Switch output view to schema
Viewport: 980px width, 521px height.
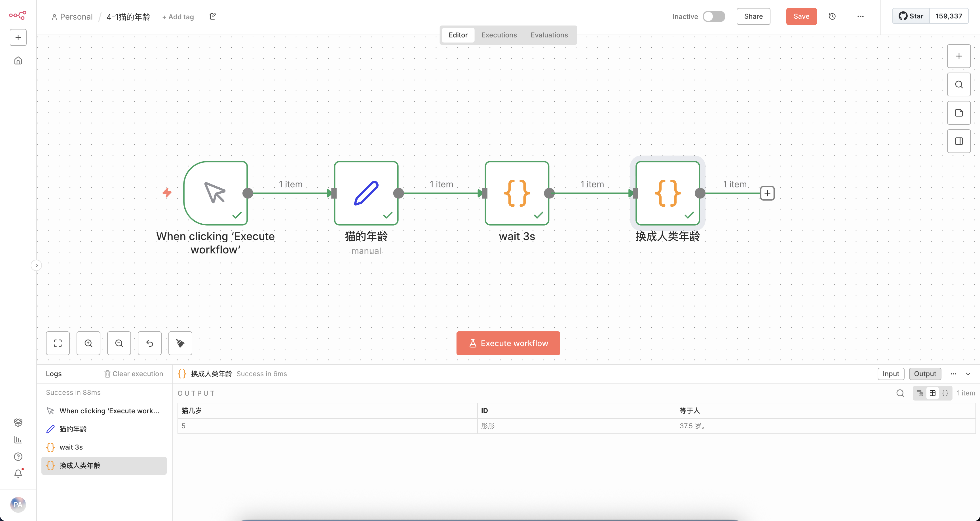pos(920,393)
